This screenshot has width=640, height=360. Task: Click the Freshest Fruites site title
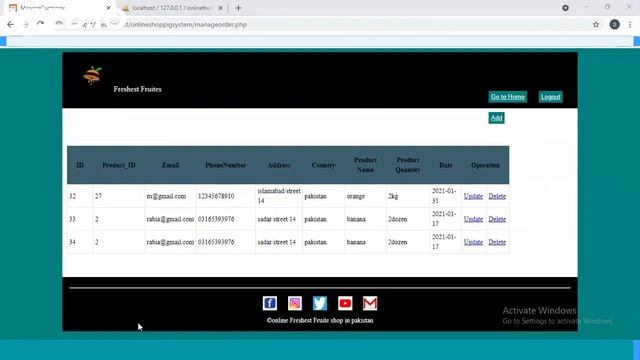(138, 89)
